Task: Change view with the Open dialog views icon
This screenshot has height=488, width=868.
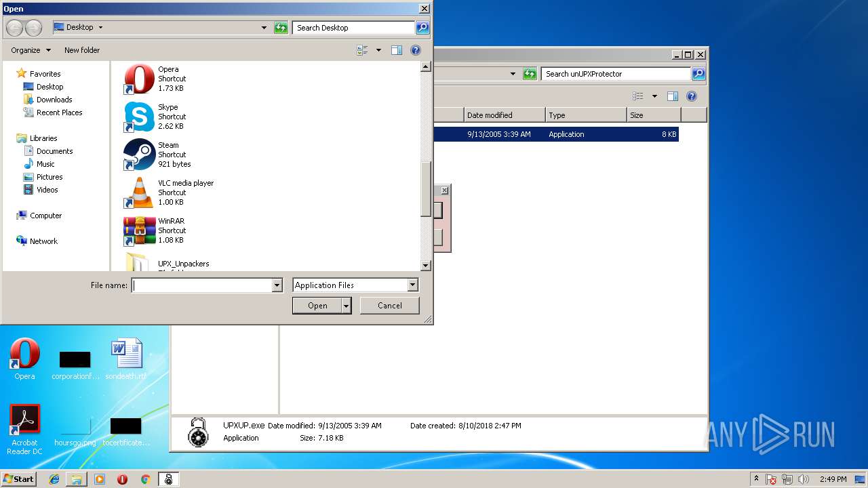Action: [362, 50]
